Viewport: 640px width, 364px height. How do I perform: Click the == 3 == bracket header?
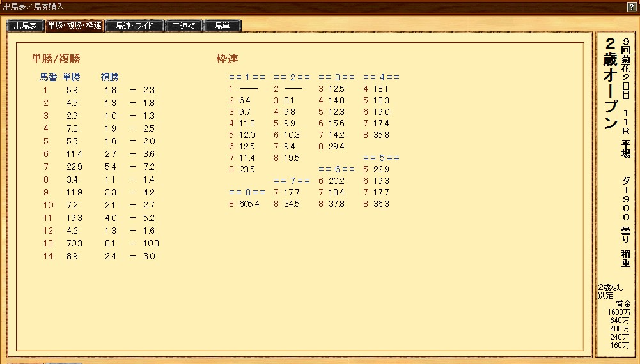(337, 77)
